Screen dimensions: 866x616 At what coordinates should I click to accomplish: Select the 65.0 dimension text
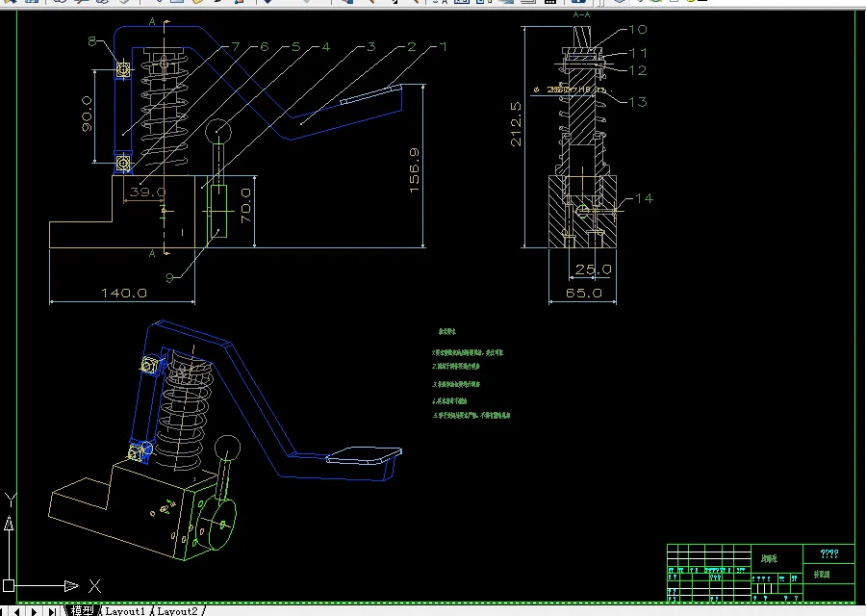coord(584,293)
